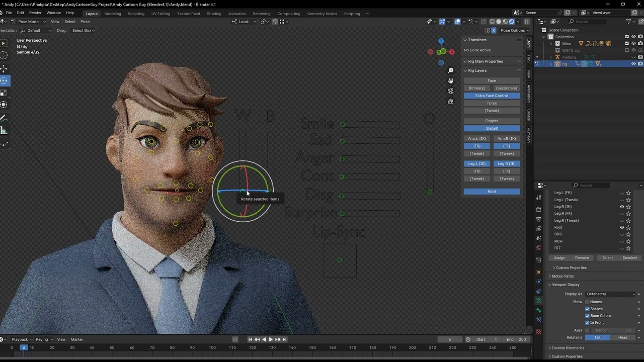Image resolution: width=644 pixels, height=362 pixels.
Task: Choose the Select Box tool icon
Action: (4, 43)
